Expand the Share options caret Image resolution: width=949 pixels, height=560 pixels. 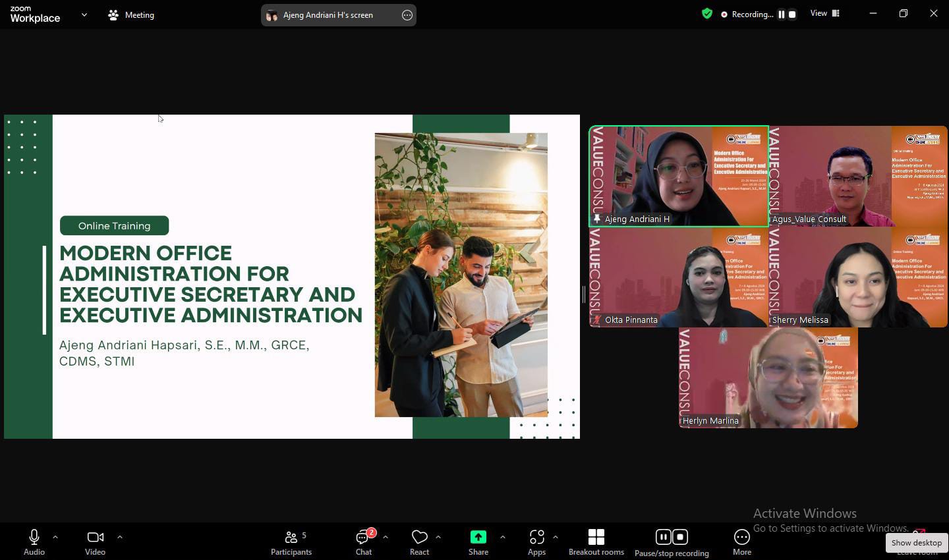(502, 537)
